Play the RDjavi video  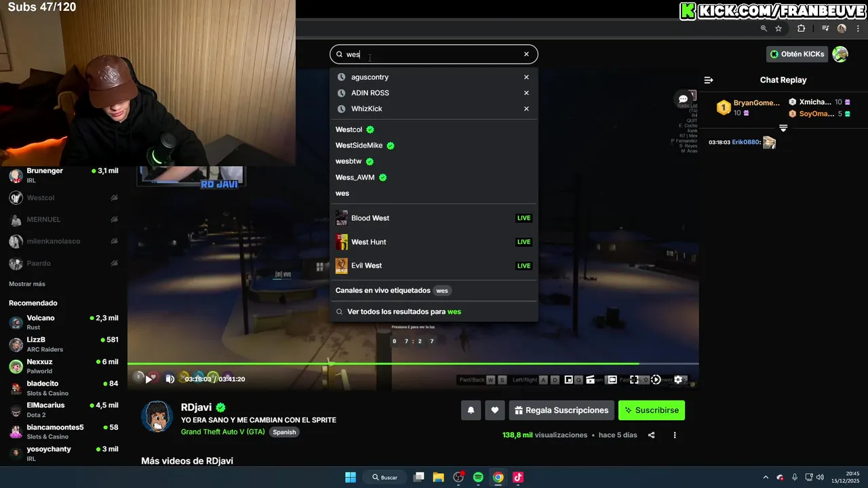pyautogui.click(x=149, y=380)
